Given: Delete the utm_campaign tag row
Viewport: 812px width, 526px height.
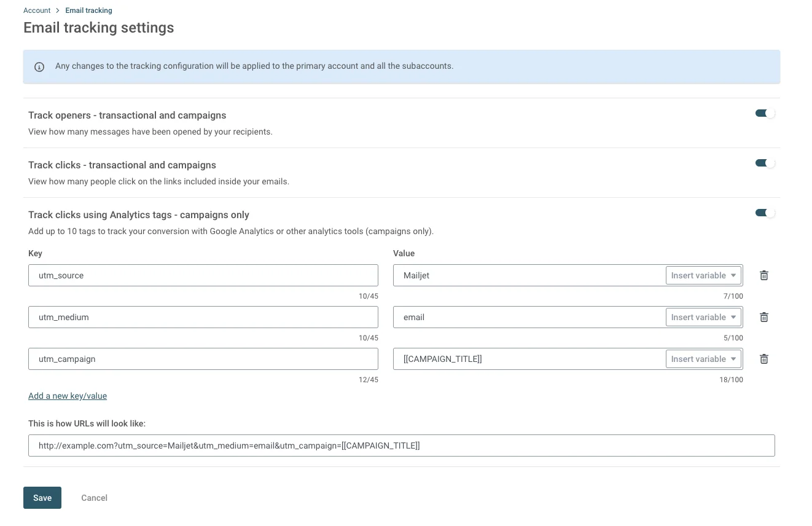Looking at the screenshot, I should pyautogui.click(x=764, y=359).
